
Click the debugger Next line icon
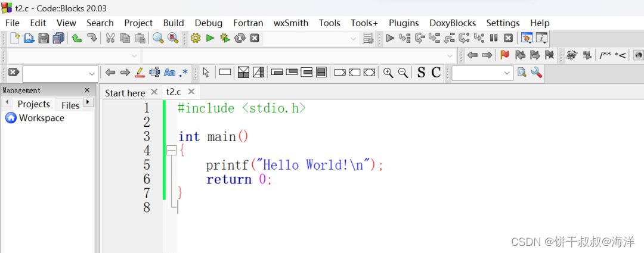point(420,38)
